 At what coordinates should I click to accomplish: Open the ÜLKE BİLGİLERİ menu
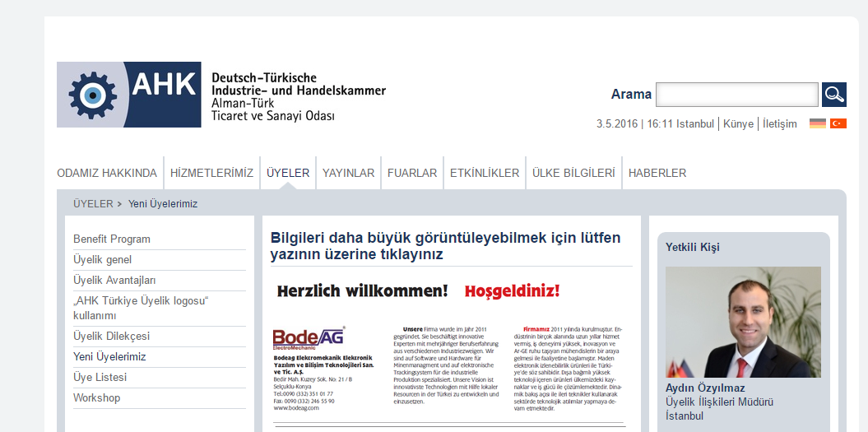pyautogui.click(x=573, y=173)
